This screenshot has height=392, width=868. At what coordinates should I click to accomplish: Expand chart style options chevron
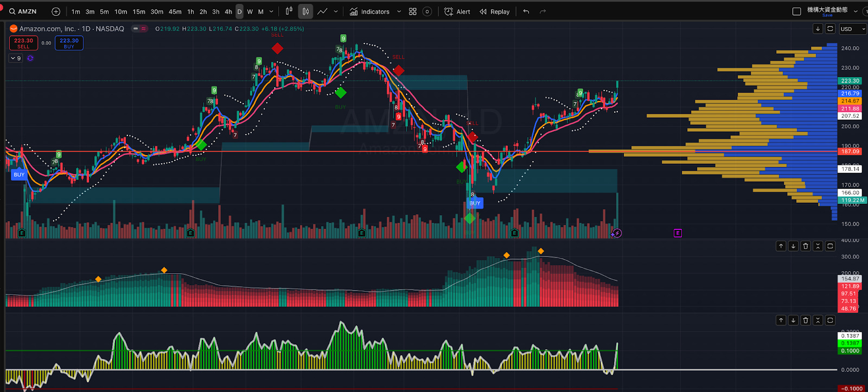click(336, 11)
